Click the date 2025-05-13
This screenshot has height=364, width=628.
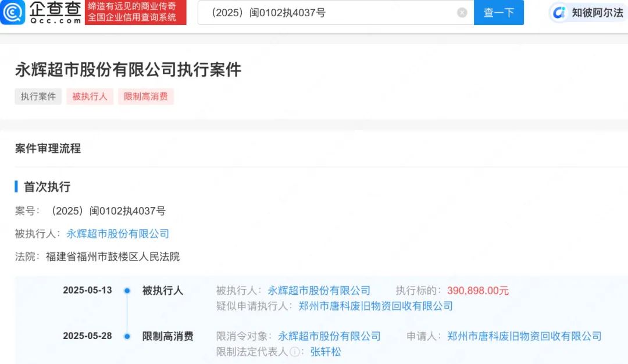[87, 290]
